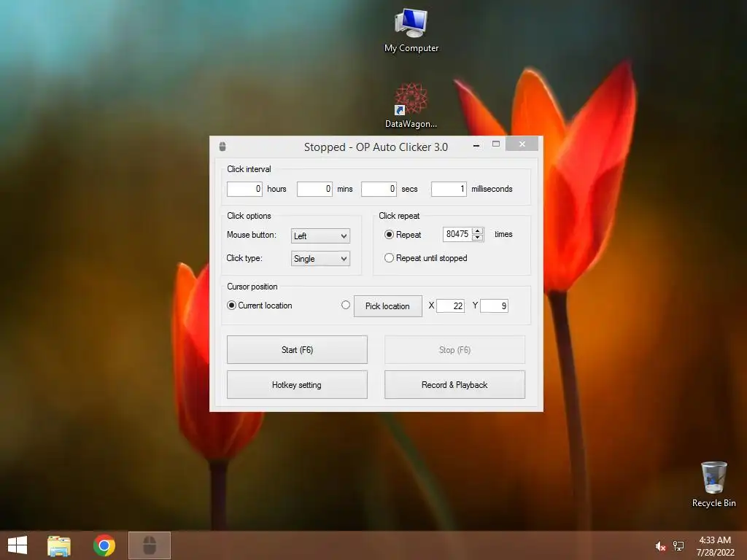Click the OP Auto Clicker title bar mouse icon

[x=222, y=147]
